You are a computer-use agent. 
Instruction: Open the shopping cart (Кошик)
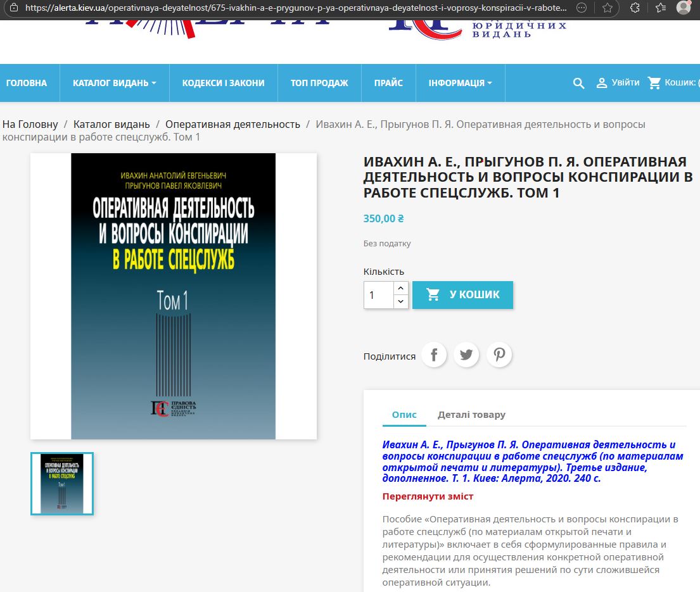pos(671,83)
